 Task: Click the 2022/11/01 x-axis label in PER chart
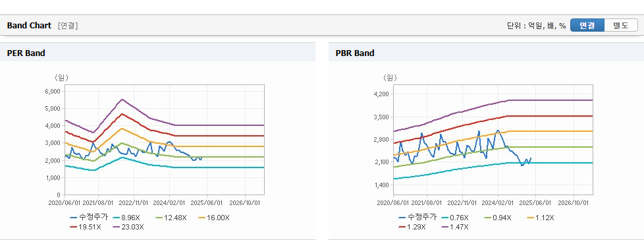(x=134, y=203)
